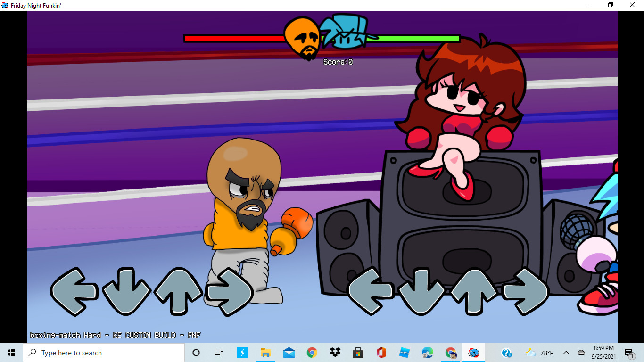The height and width of the screenshot is (362, 644).
Task: Open the Friday Night Funkin' taskbar icon
Action: pos(473,352)
